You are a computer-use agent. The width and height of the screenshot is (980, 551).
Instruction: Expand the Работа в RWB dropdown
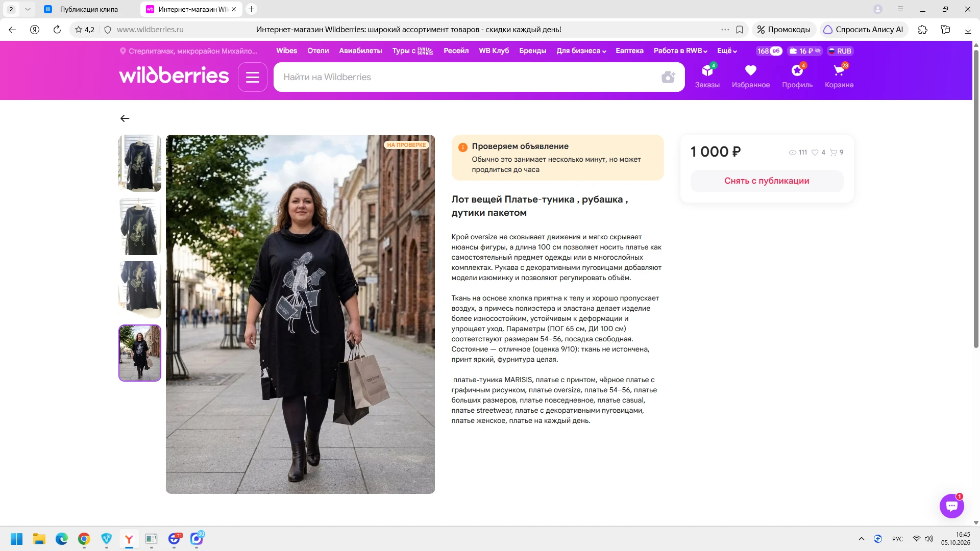click(x=680, y=51)
